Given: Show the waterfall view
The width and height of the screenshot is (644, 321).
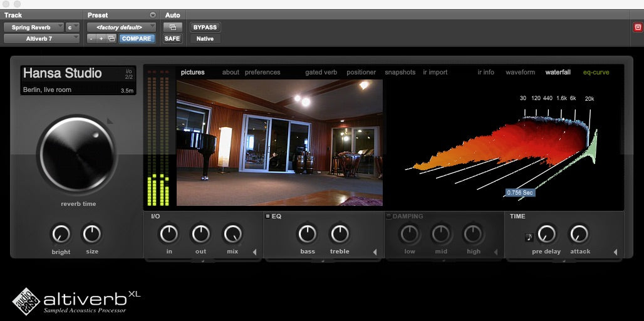Looking at the screenshot, I should click(558, 72).
